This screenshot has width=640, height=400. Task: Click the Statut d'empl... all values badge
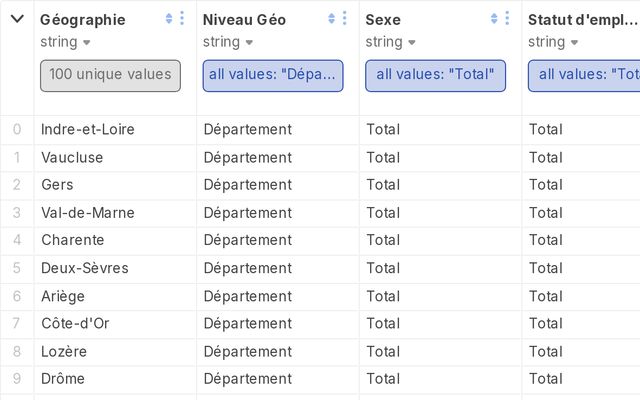click(585, 75)
